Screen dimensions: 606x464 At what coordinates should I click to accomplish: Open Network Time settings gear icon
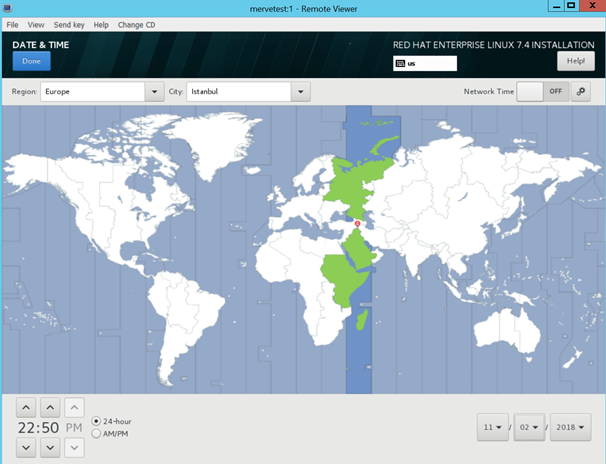[580, 92]
